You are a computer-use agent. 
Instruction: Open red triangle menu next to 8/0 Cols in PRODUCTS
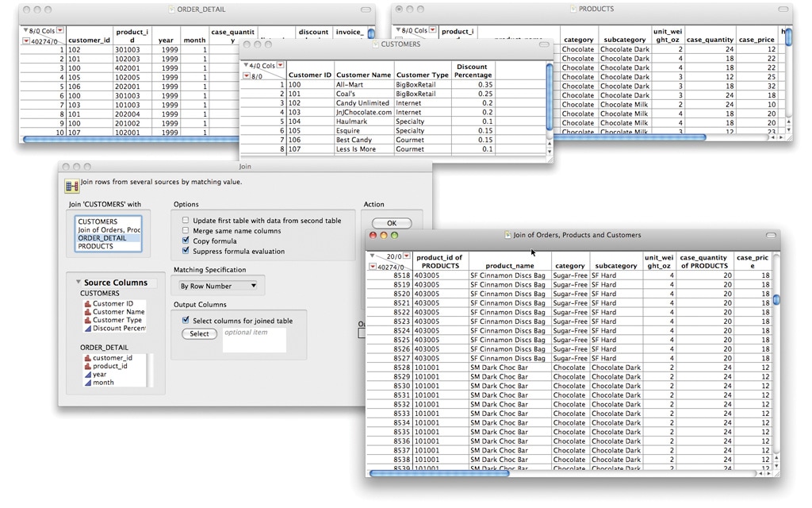coord(432,30)
